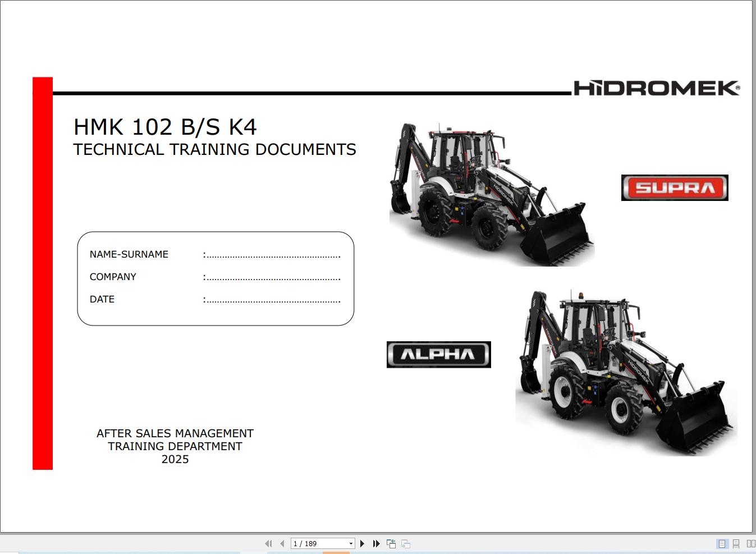This screenshot has height=554, width=756.
Task: Click the HIDROMEK logo
Action: pos(657,88)
